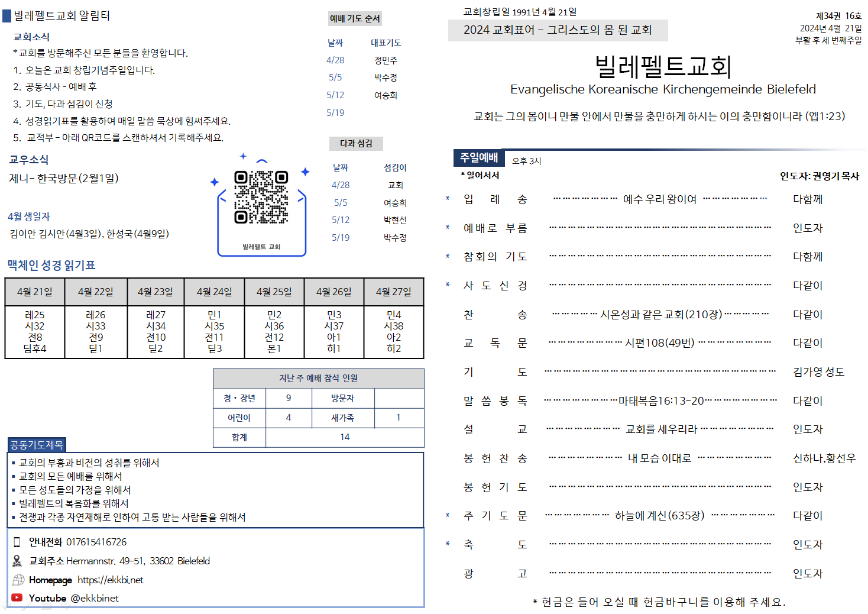Viewport: 868px width, 614px height.
Task: Click the QR code image
Action: click(x=261, y=197)
